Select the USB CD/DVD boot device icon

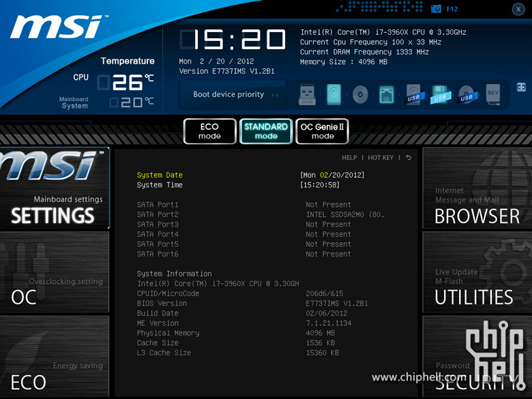[467, 95]
